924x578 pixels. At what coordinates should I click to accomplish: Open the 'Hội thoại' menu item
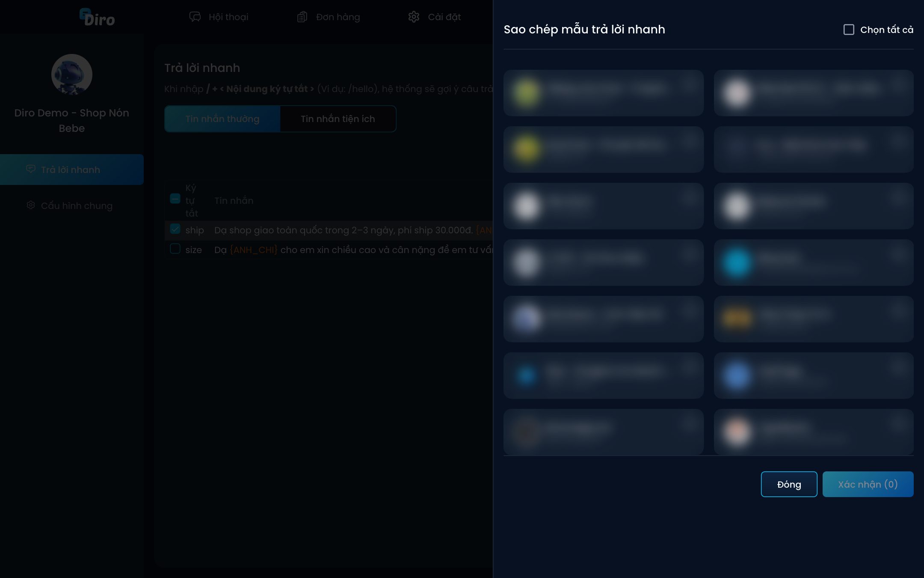(219, 17)
